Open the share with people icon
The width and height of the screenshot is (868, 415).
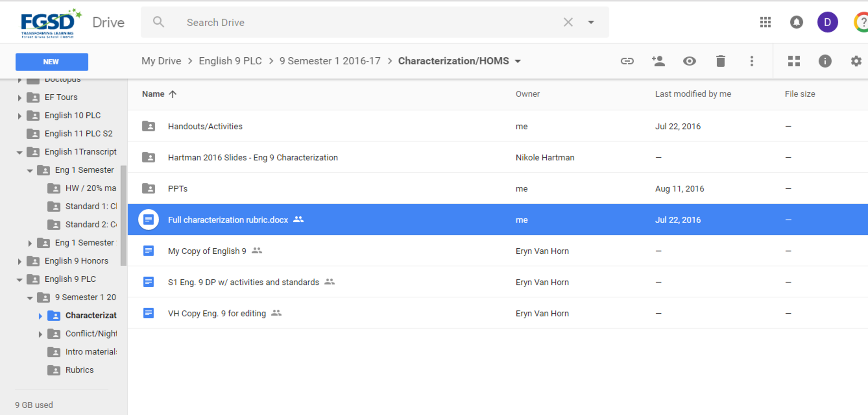(658, 61)
